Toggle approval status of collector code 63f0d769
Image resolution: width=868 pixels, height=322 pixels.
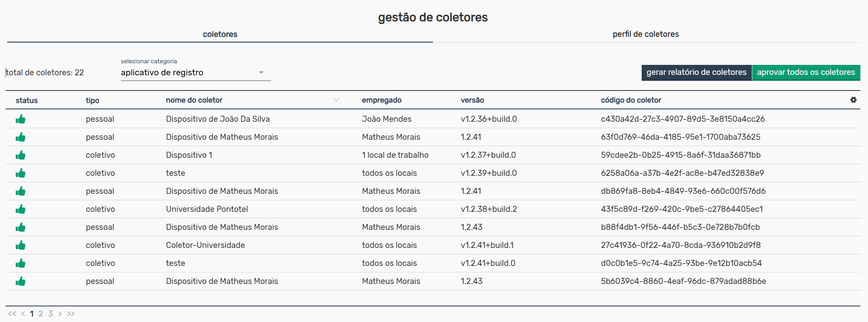coord(20,137)
